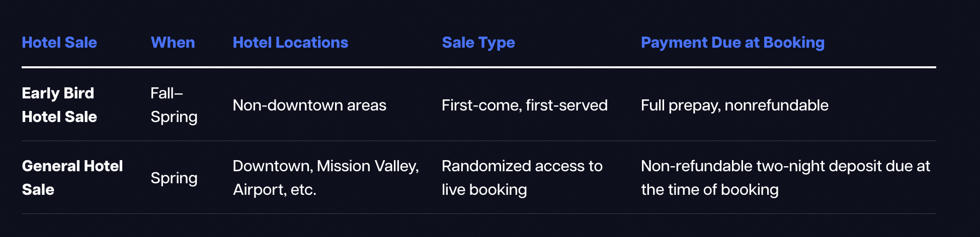Click the Fall–Spring timing cell
Screen dimensions: 980x237
coord(174,105)
